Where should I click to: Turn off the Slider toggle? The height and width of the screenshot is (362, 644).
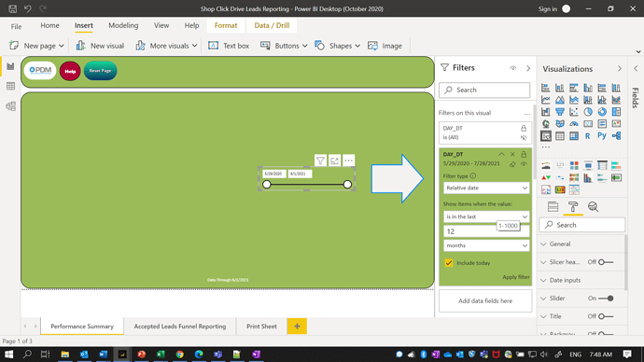point(606,299)
